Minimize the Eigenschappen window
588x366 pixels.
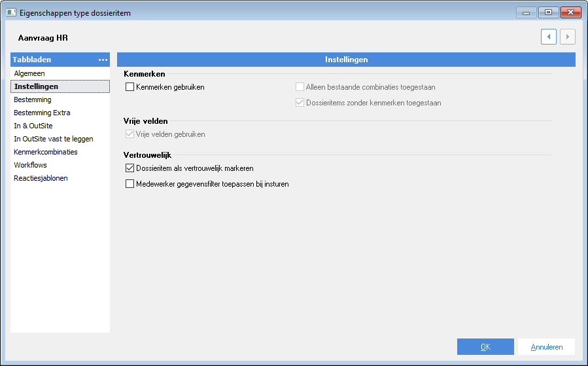526,12
